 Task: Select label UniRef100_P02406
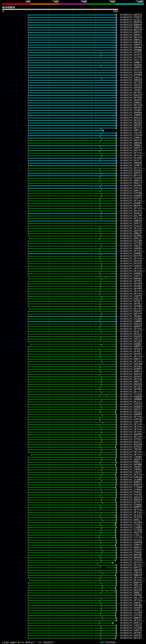coord(131,560)
